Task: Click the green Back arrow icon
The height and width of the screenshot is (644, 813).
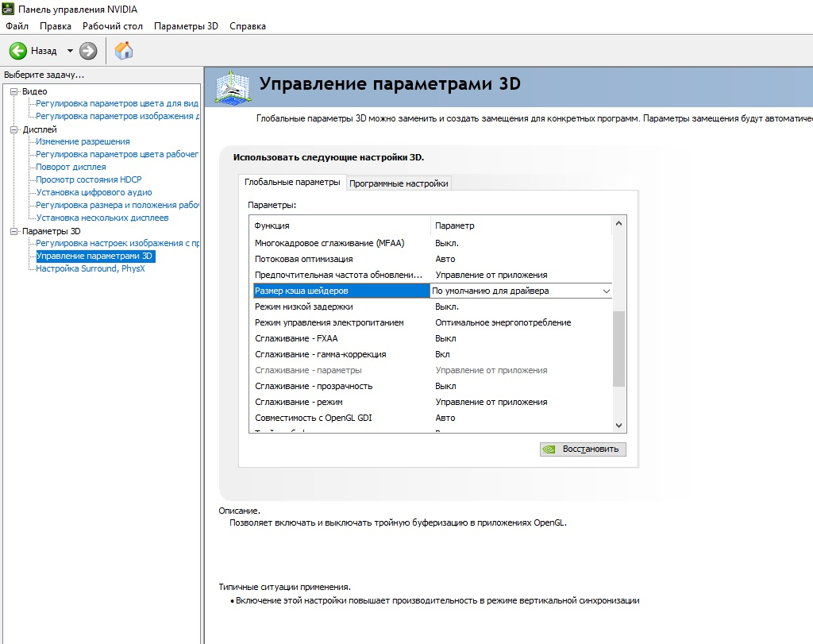Action: [18, 51]
